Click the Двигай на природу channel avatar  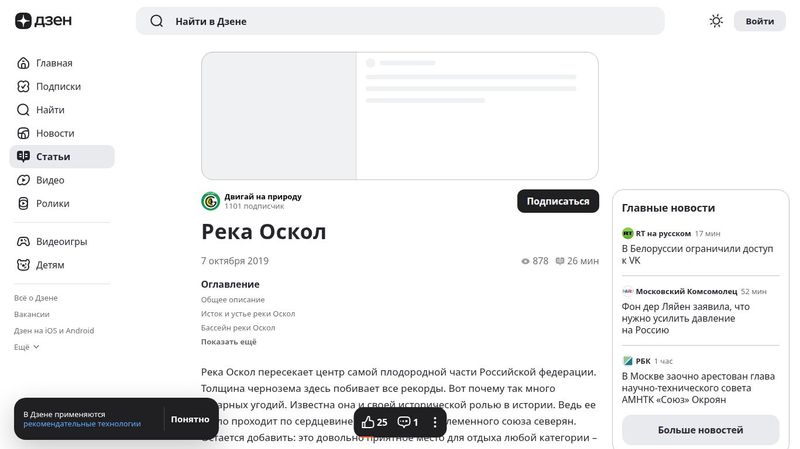[x=210, y=201]
